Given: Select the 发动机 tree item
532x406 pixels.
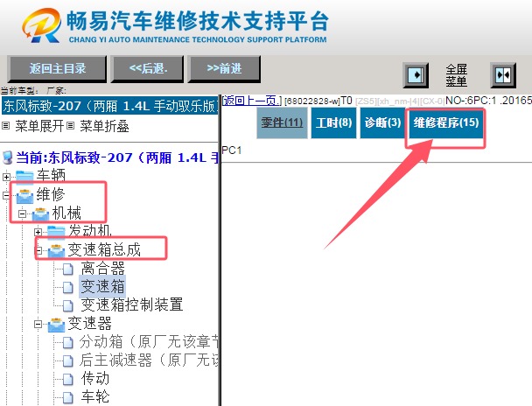Looking at the screenshot, I should pos(90,231).
